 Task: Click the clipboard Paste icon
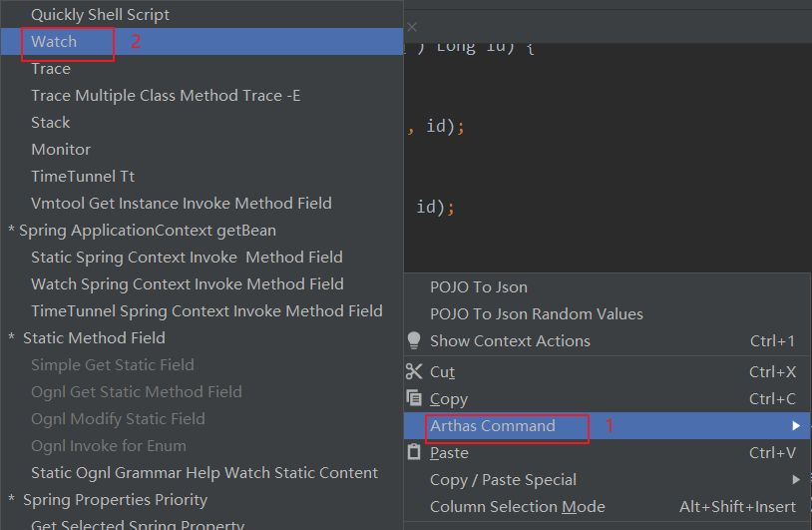414,452
